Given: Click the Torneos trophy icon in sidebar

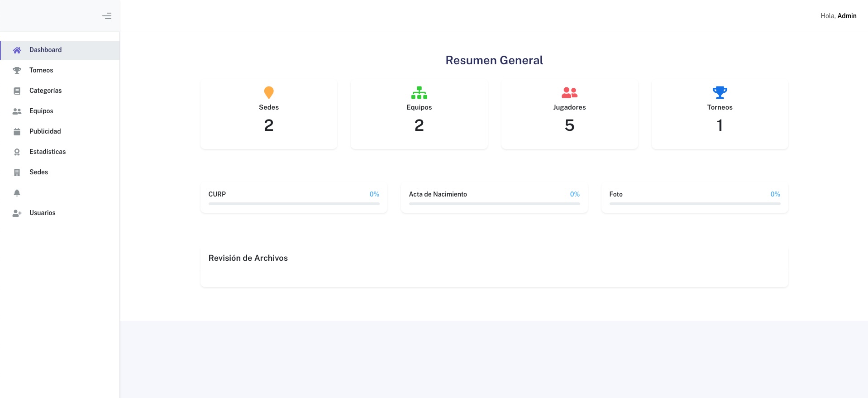Looking at the screenshot, I should (17, 71).
